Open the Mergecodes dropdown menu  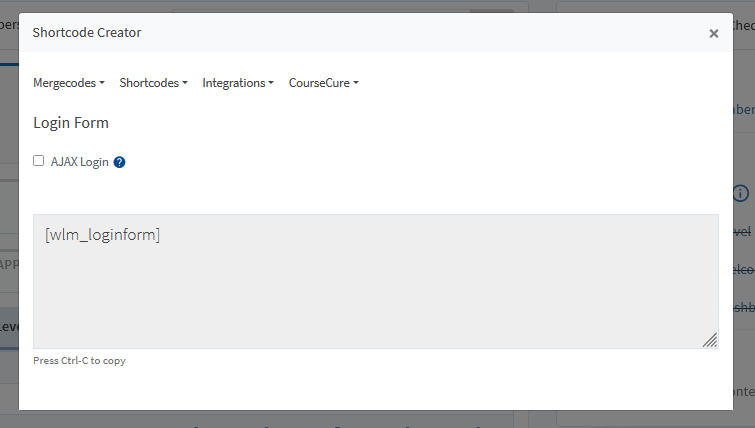pyautogui.click(x=68, y=83)
